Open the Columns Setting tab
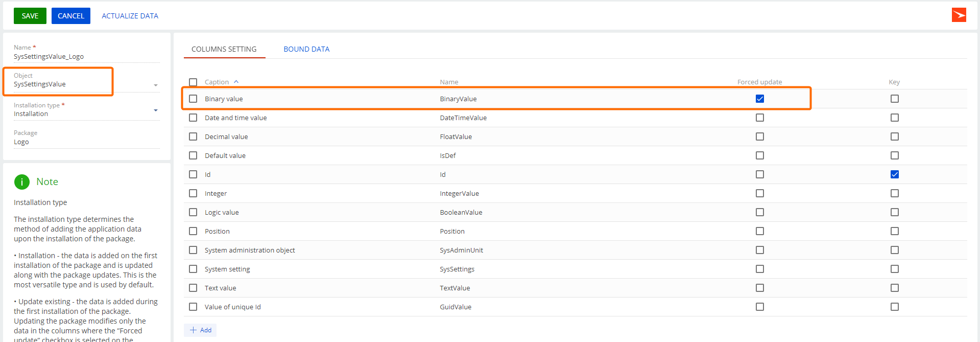The width and height of the screenshot is (980, 342). 224,49
